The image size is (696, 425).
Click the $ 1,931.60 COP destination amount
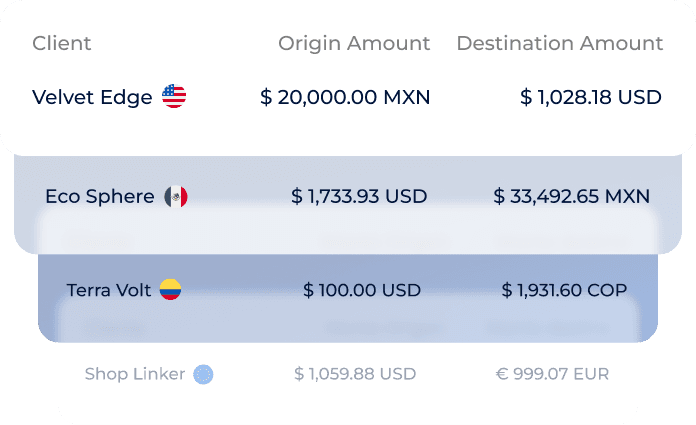564,290
